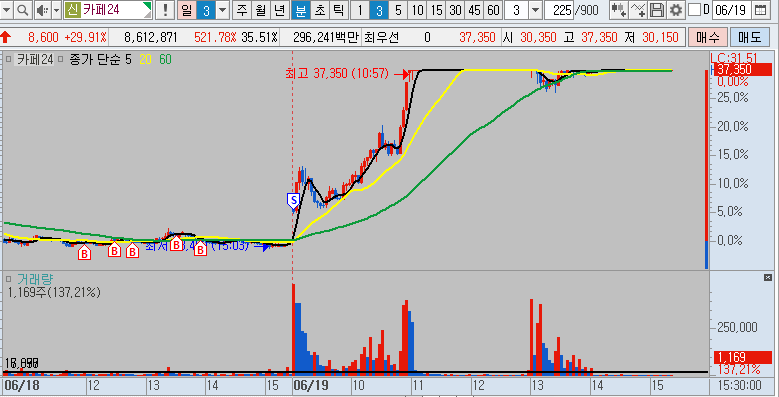
Task: Open the stock search magnifier
Action: tap(22, 10)
